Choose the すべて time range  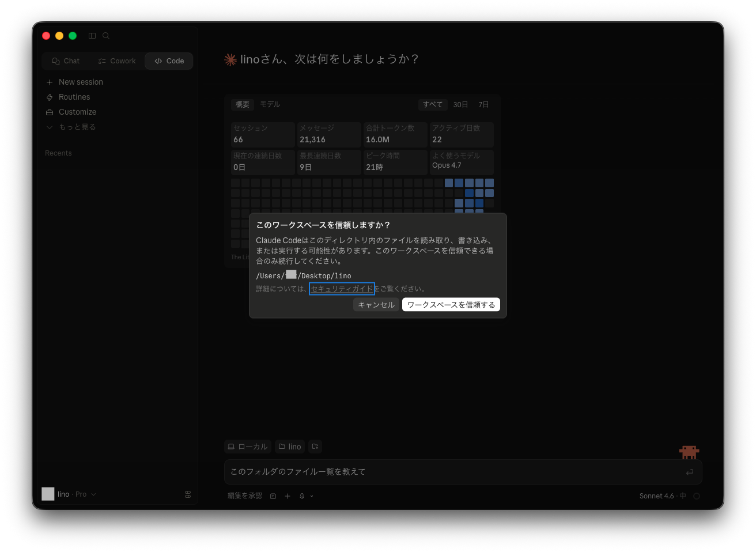coord(433,105)
